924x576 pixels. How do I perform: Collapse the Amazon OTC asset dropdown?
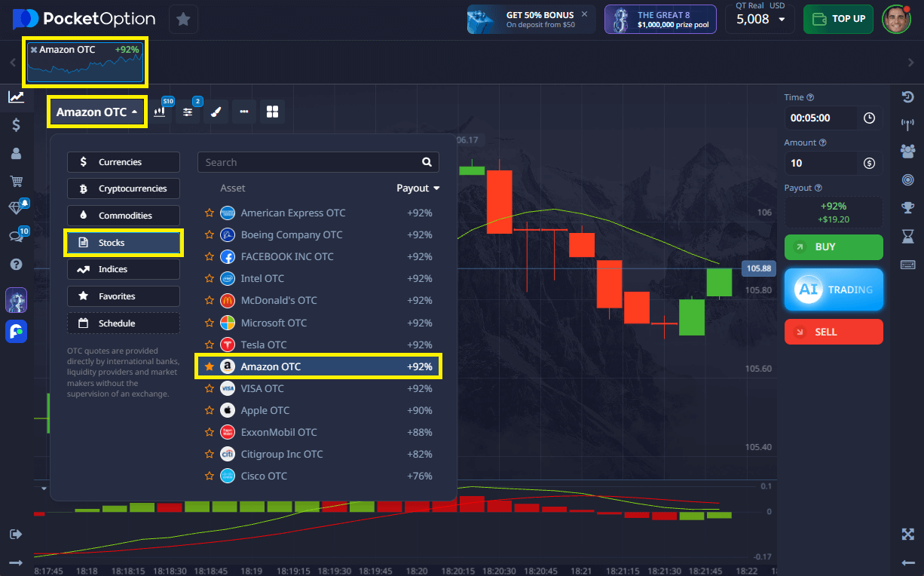click(x=97, y=112)
